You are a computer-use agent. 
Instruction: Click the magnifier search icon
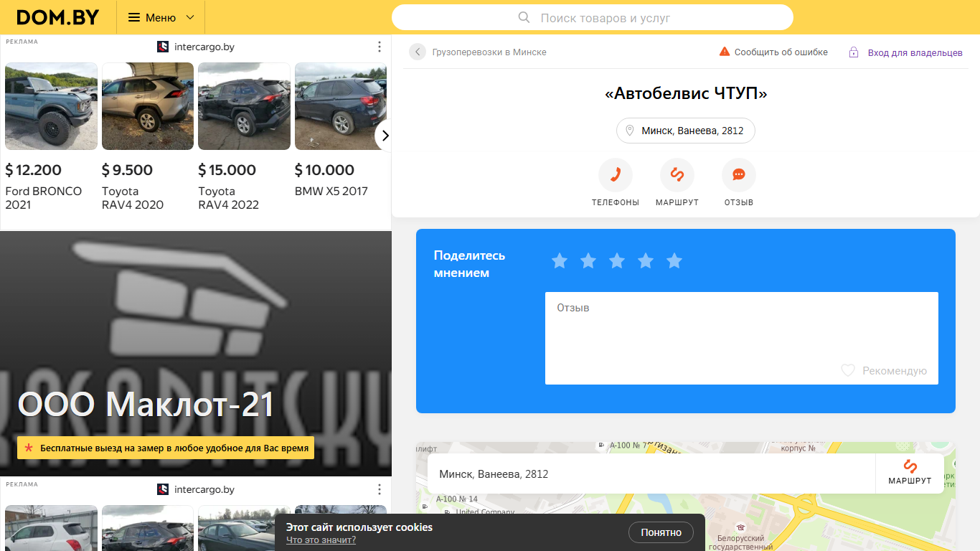point(524,17)
